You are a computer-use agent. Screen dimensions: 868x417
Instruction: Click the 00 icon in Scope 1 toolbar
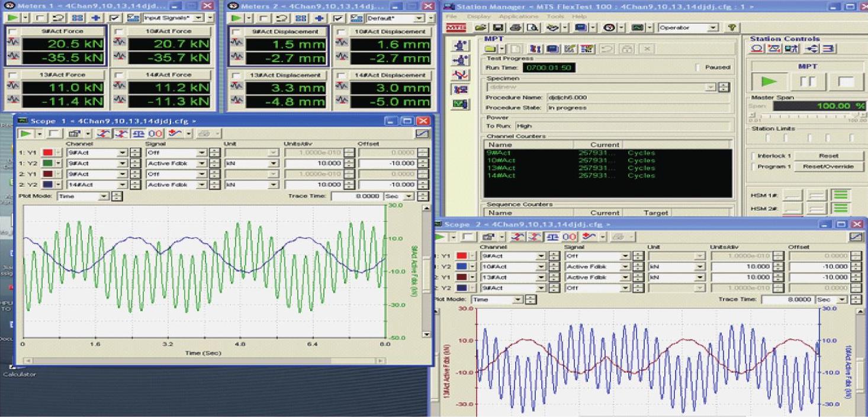coord(155,134)
